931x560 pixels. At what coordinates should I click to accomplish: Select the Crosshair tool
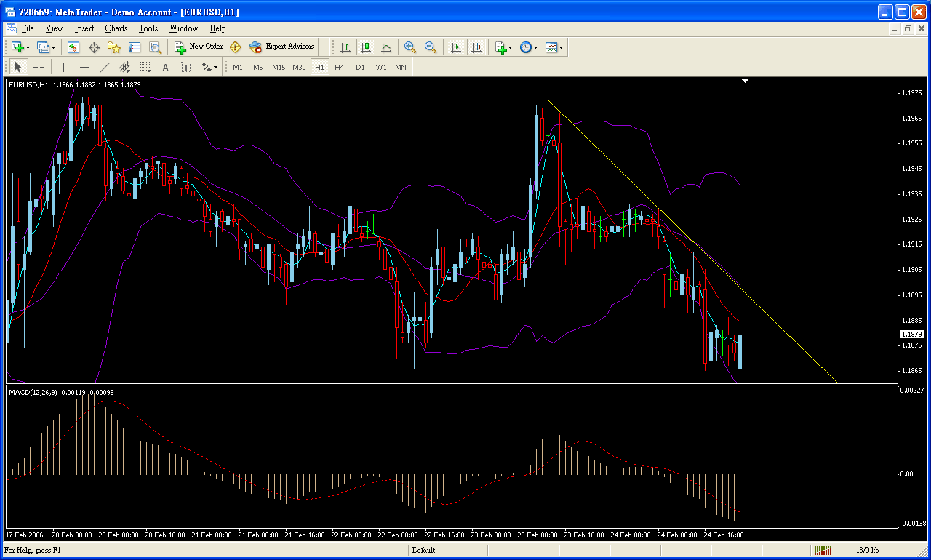pos(39,67)
